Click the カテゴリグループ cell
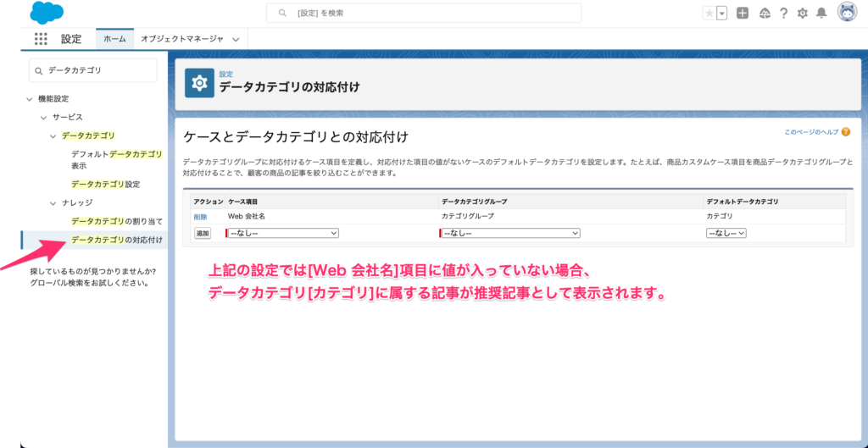 pos(468,216)
